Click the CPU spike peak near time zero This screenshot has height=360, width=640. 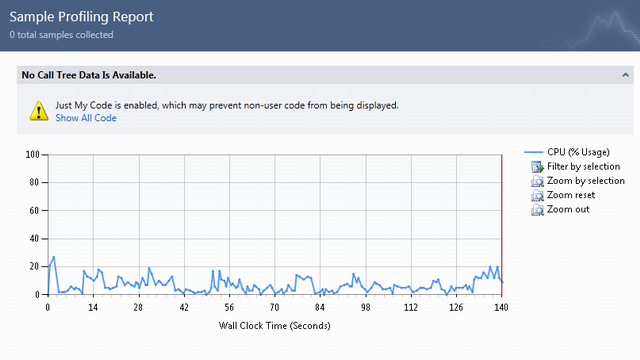click(54, 257)
